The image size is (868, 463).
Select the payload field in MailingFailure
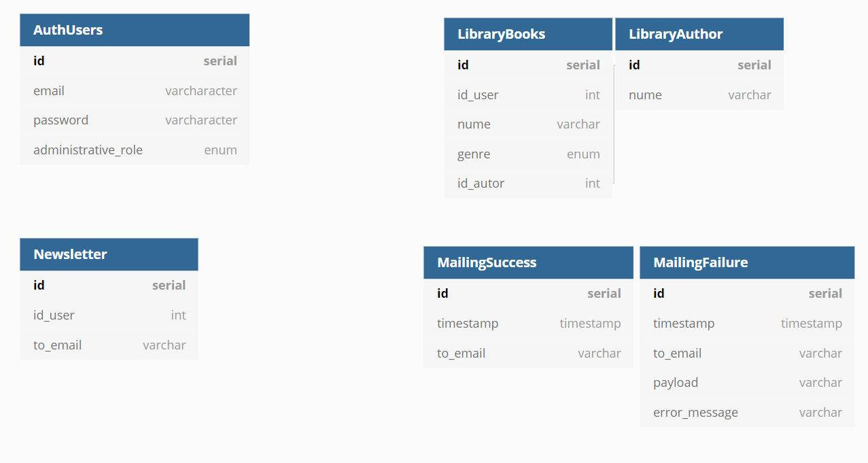(x=747, y=382)
